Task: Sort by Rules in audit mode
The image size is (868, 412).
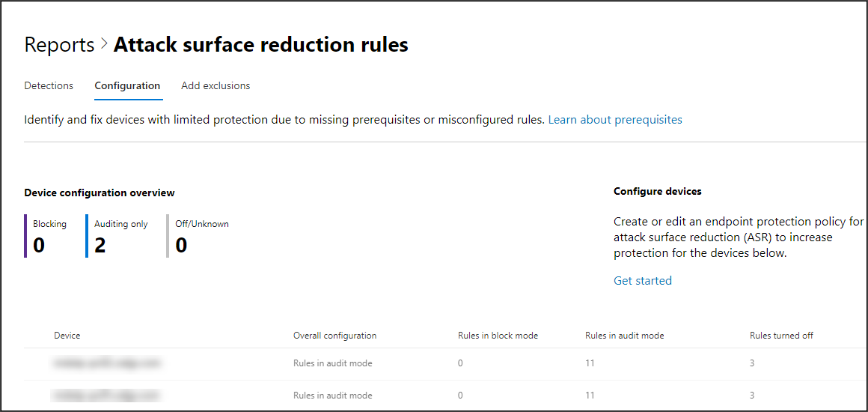Action: pos(624,336)
